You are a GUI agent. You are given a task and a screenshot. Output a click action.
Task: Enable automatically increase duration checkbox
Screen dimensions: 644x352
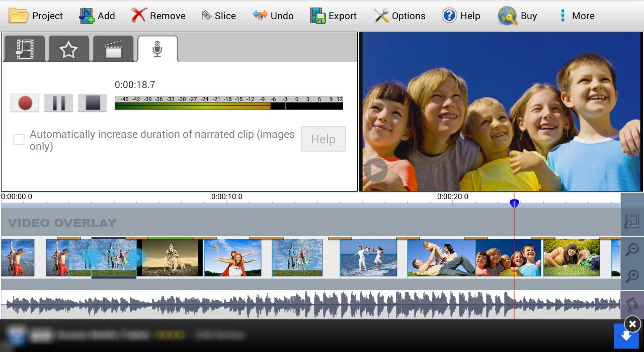[19, 140]
